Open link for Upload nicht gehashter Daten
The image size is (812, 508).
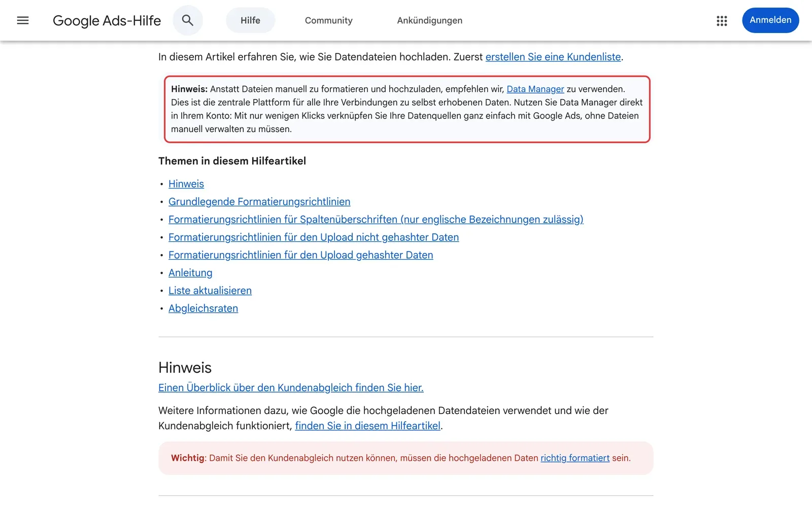(x=314, y=237)
